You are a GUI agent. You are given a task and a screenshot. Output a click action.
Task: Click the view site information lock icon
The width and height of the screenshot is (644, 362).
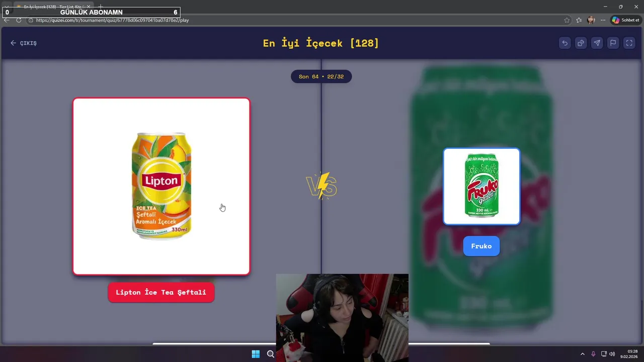(31, 20)
